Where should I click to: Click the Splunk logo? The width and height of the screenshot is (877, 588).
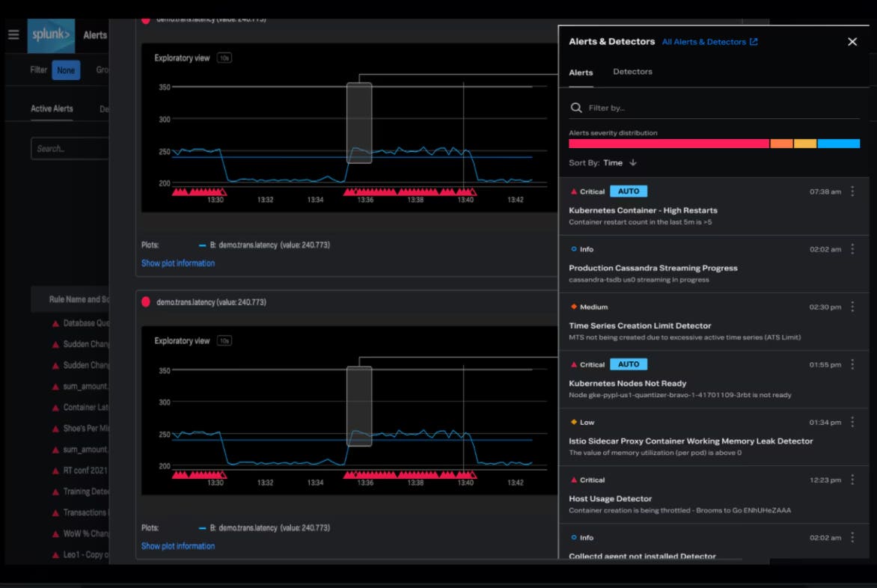51,34
